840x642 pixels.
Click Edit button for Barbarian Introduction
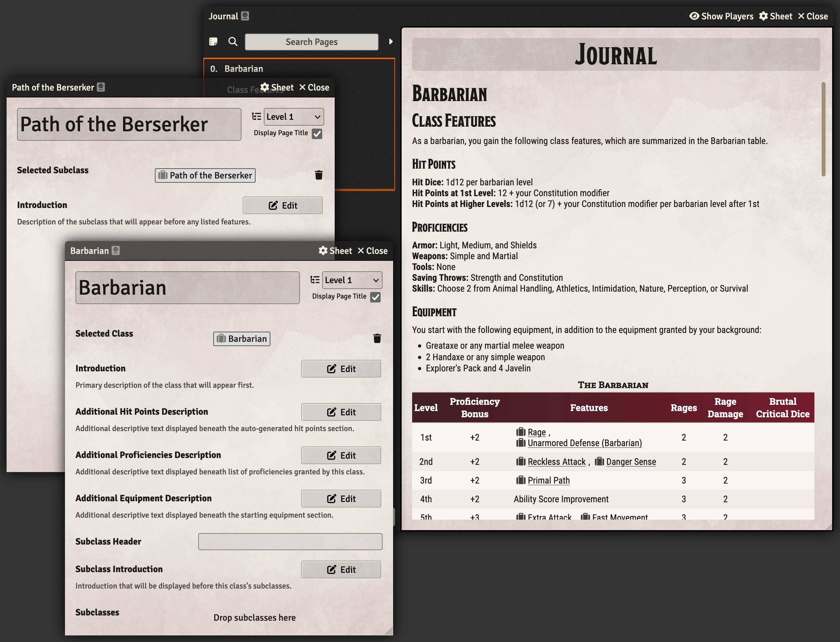coord(341,368)
